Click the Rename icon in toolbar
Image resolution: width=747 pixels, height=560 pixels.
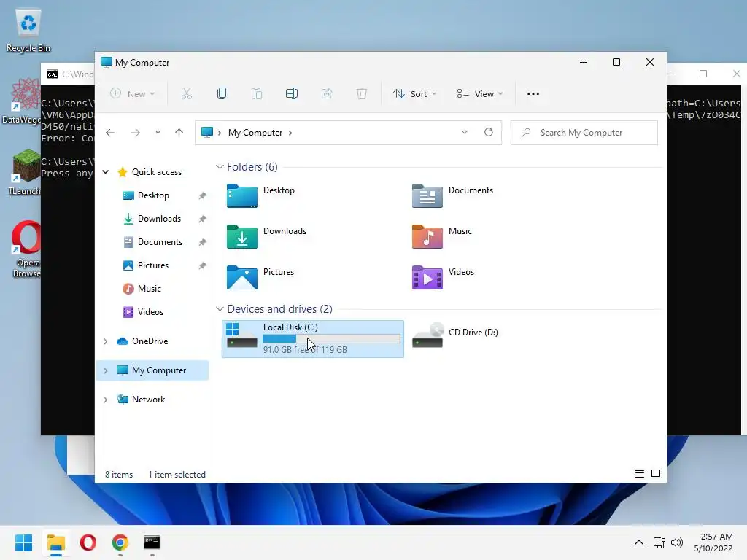(x=292, y=94)
